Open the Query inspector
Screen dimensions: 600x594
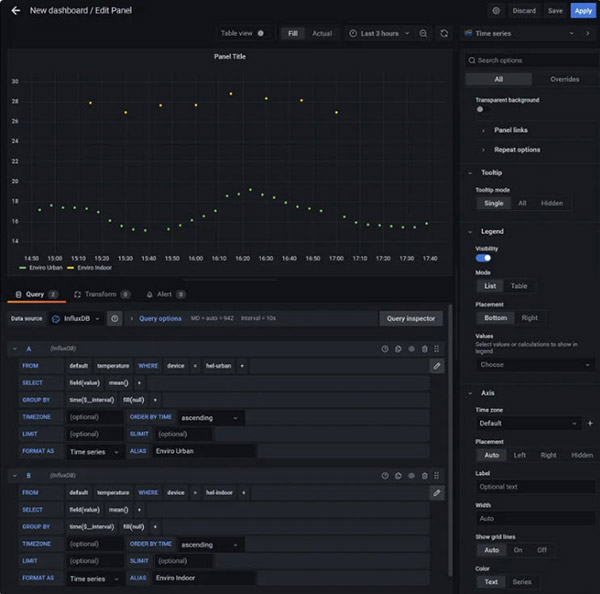tap(410, 318)
